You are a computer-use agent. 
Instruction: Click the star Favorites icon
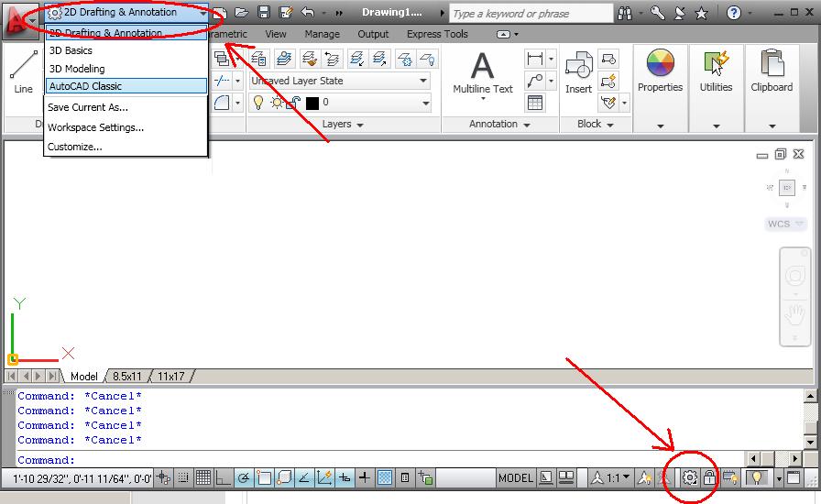pyautogui.click(x=702, y=13)
